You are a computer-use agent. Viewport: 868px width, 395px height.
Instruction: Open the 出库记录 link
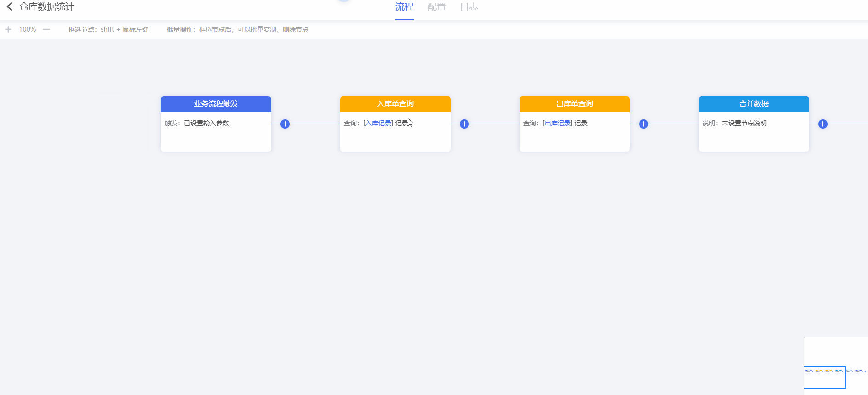[558, 123]
